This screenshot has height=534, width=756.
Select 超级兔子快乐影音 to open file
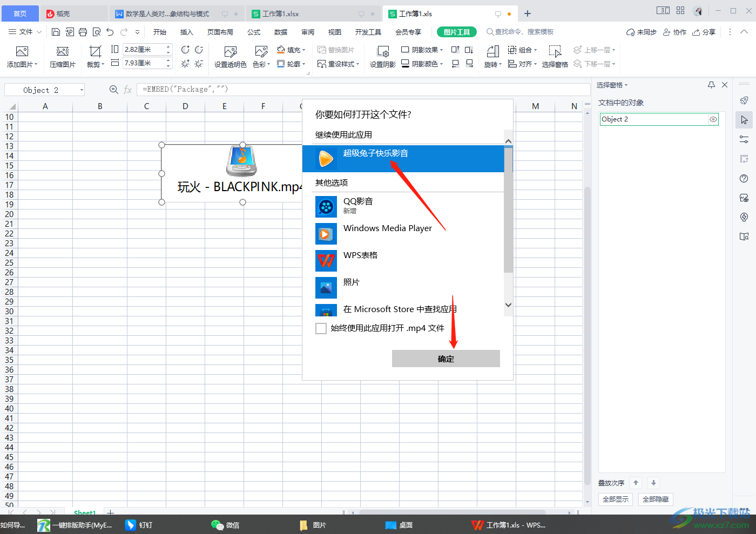pos(403,158)
